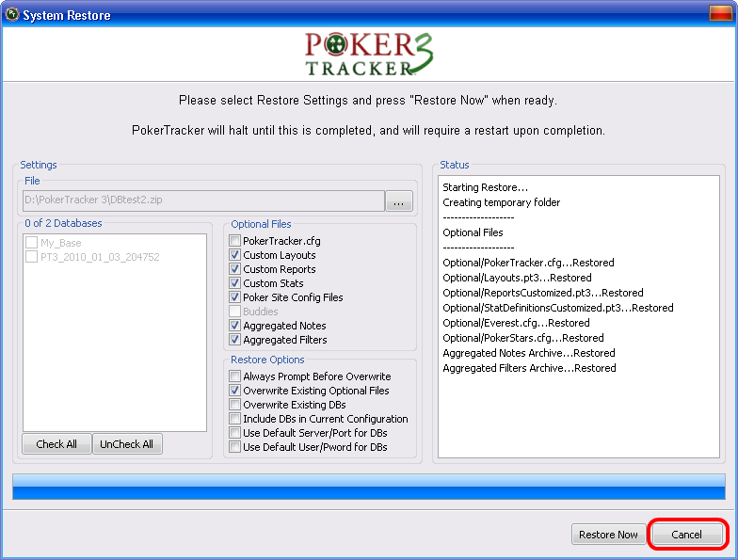Toggle Overwrite Existing Optional Files
This screenshot has width=738, height=560.
(235, 391)
